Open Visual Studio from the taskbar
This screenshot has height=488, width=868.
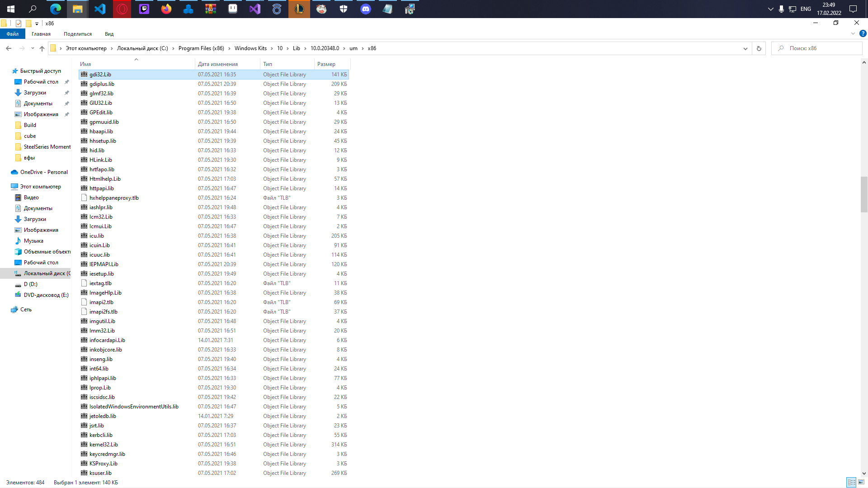click(x=255, y=9)
